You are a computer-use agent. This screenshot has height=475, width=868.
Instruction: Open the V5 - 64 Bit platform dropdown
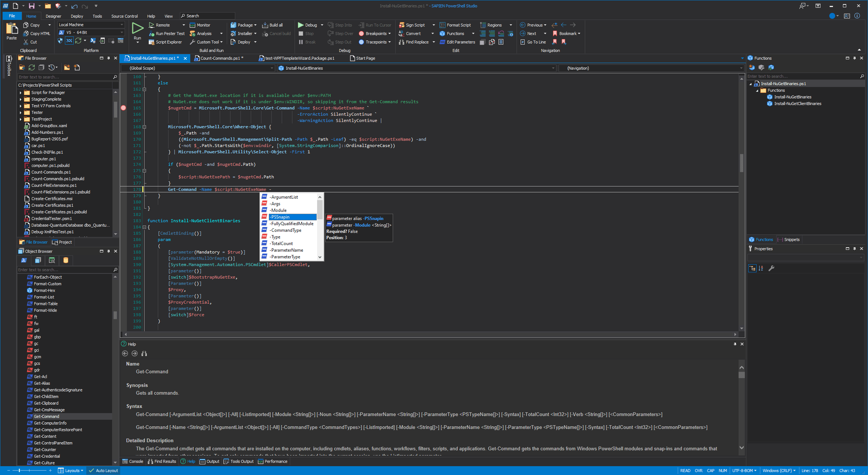[x=91, y=32]
